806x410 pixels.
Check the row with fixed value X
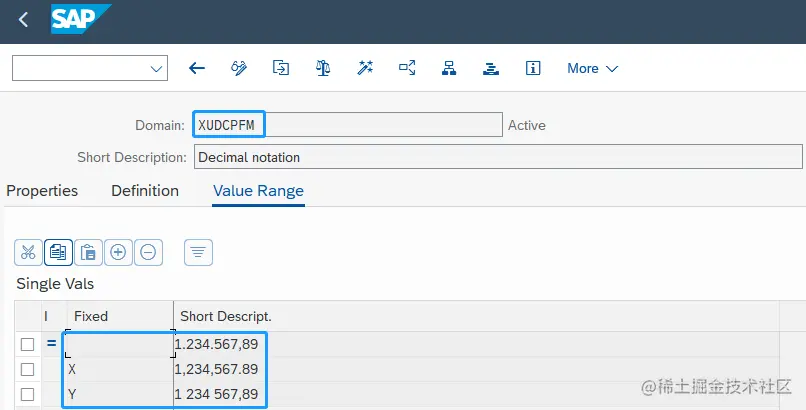point(28,369)
